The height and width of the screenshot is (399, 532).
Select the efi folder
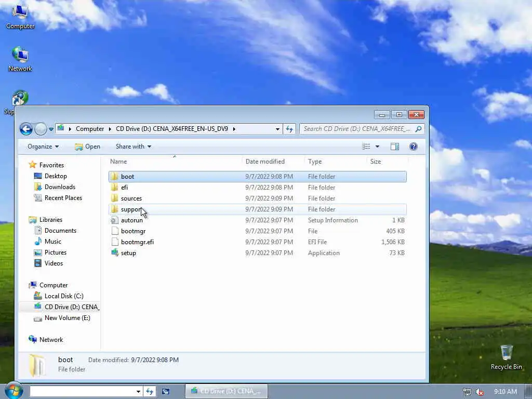[258, 187]
